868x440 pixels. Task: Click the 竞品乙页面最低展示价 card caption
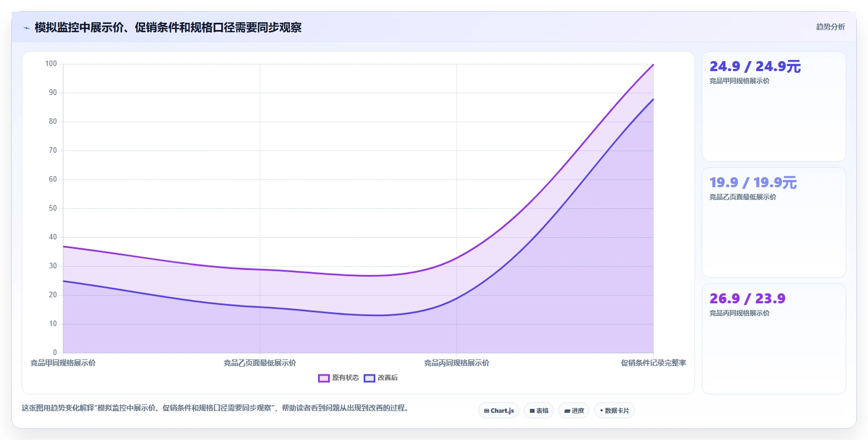coord(743,197)
